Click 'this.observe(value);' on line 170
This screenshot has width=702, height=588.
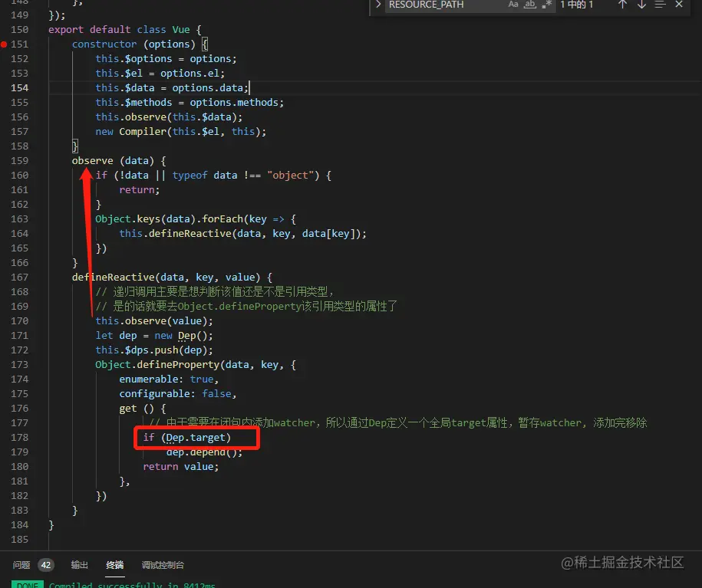click(x=154, y=321)
